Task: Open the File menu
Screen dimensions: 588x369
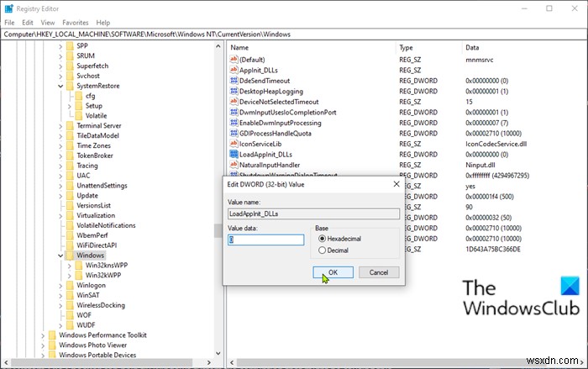Action: (9, 23)
